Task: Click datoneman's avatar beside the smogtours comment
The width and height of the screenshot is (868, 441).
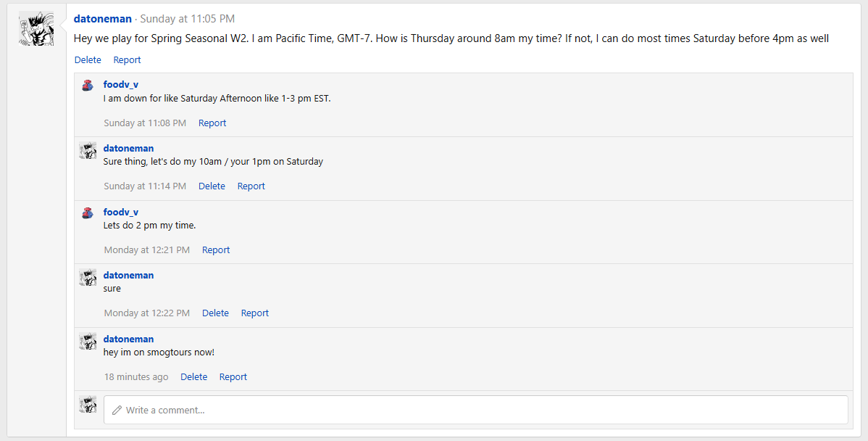Action: 88,341
